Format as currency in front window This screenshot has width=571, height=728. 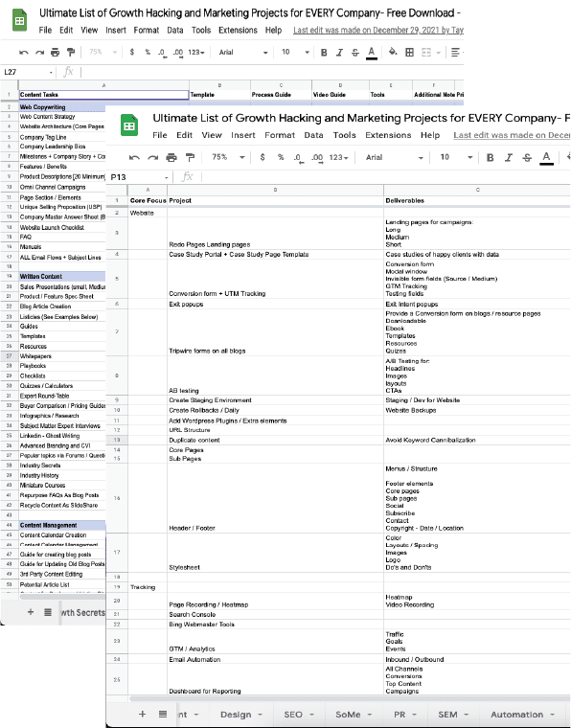263,157
